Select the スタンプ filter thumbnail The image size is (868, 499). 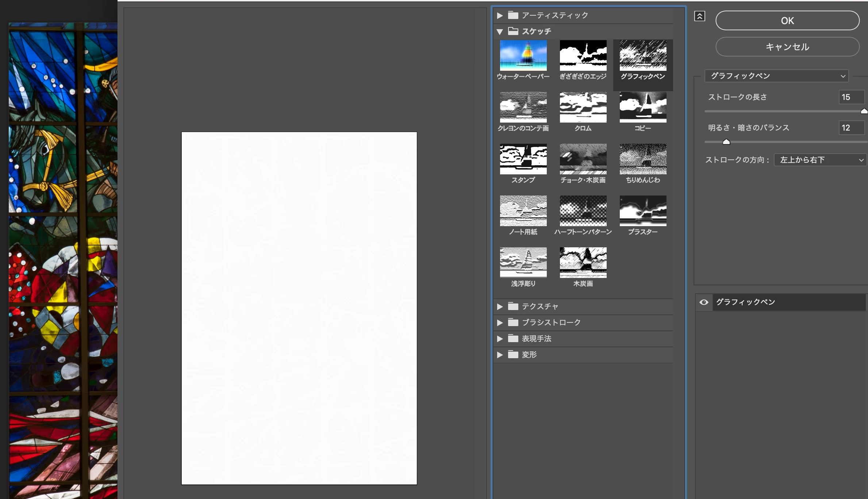523,159
